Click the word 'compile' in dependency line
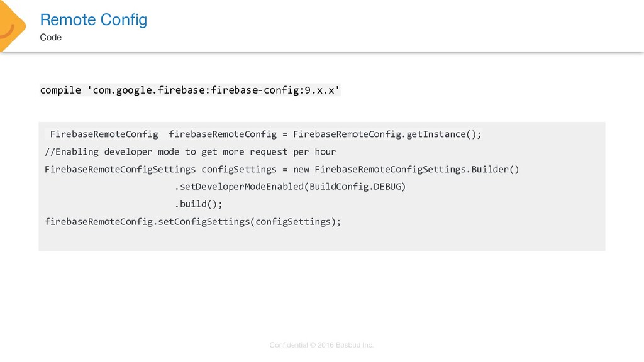The width and height of the screenshot is (644, 362). (x=60, y=90)
